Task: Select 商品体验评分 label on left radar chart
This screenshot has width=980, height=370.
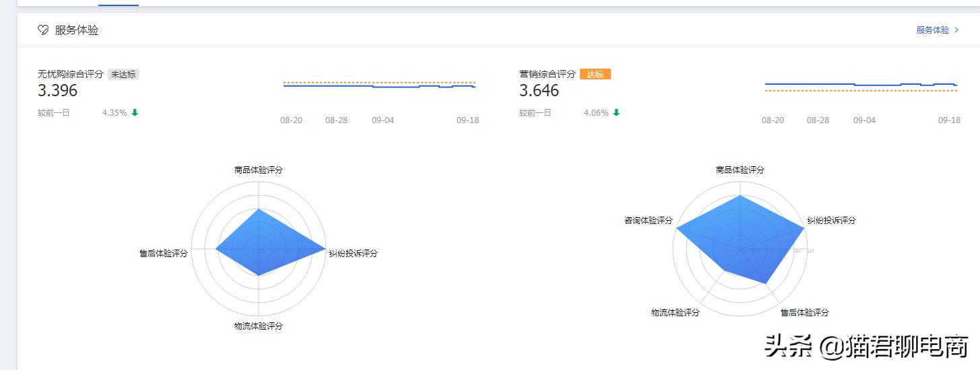Action: (x=259, y=170)
